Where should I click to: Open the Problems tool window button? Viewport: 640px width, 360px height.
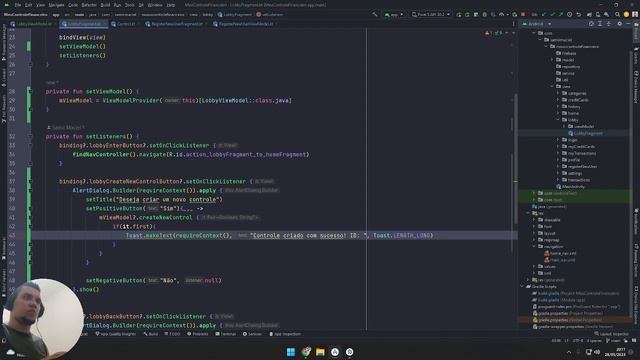point(198,334)
